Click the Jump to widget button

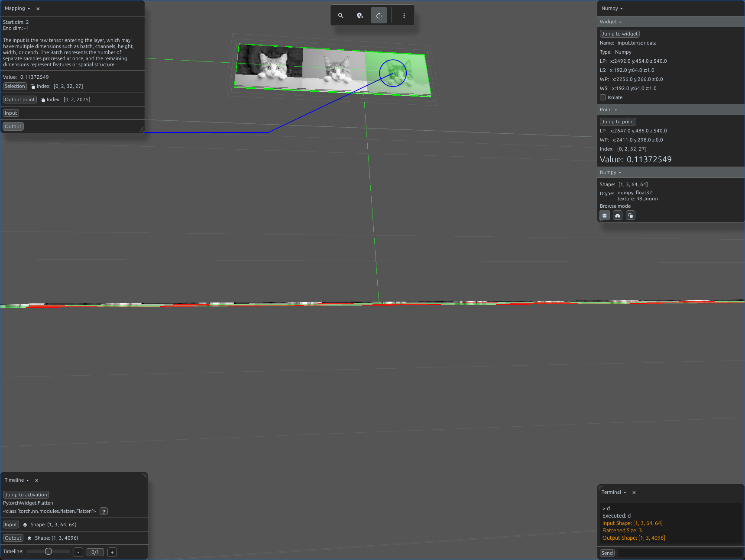click(619, 34)
